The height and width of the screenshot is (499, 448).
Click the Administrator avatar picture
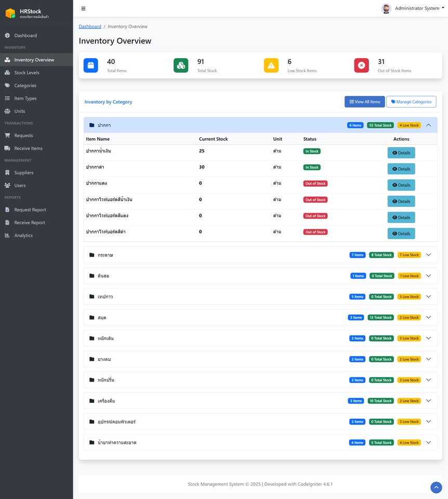point(386,8)
